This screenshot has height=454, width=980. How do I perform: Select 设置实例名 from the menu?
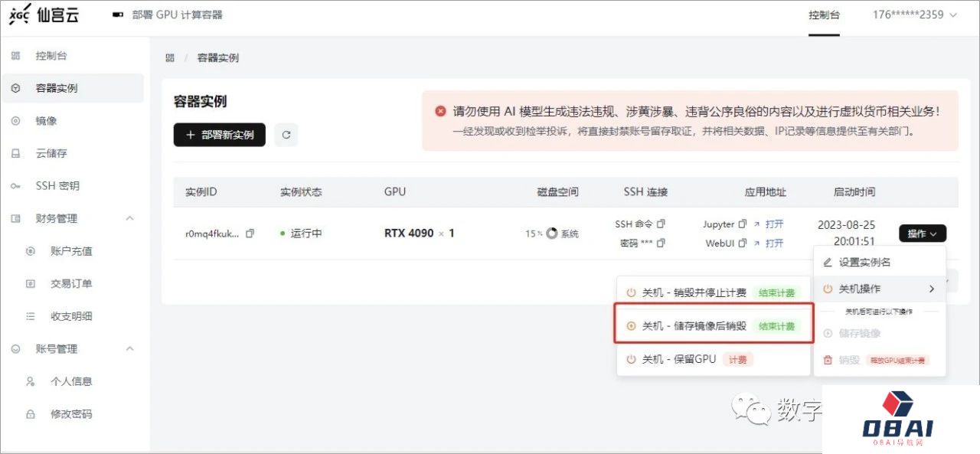(864, 262)
